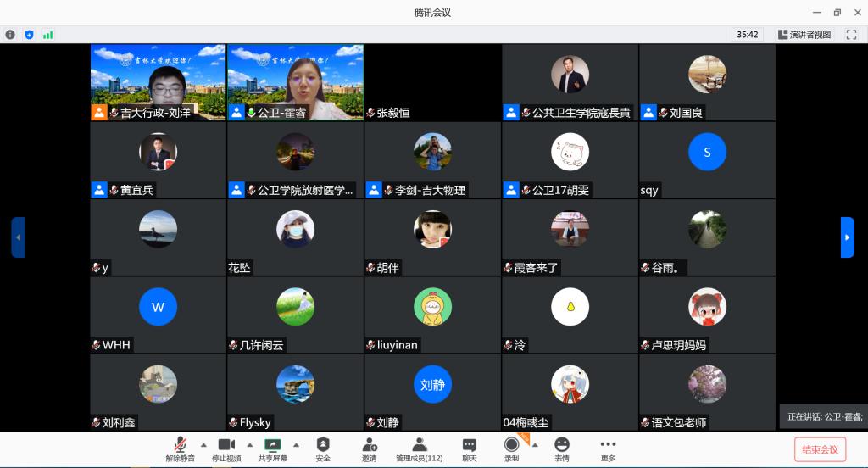This screenshot has width=868, height=468.
Task: Open the Reactions (表情) emoji icon
Action: click(x=561, y=445)
